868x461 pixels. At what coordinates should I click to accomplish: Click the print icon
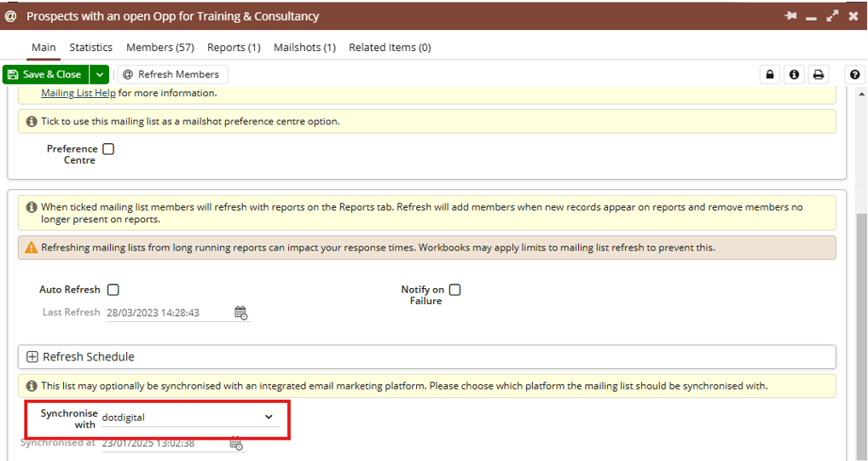coord(819,74)
